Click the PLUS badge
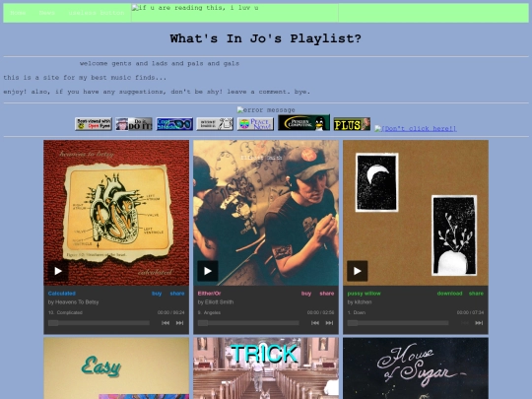This screenshot has width=532, height=399. coord(352,124)
